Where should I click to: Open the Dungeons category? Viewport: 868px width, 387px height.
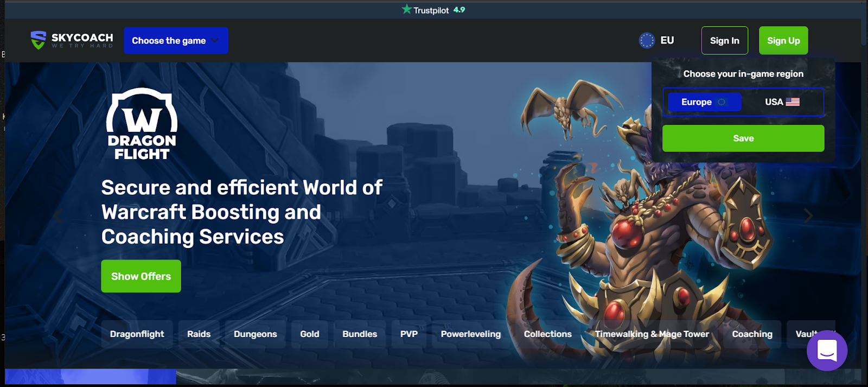tap(256, 334)
